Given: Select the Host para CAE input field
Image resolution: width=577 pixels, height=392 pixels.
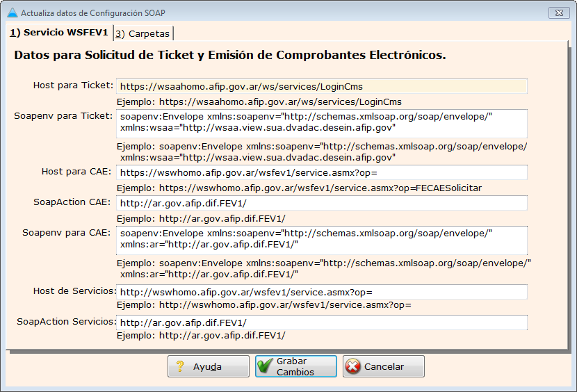Looking at the screenshot, I should click(321, 172).
